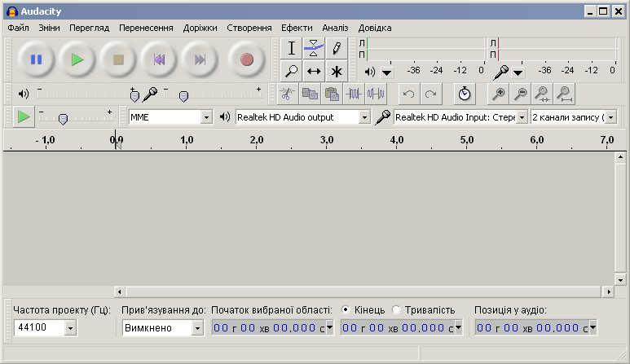This screenshot has width=630, height=364.
Task: Click the vertical scrollbar down arrow
Action: pyautogui.click(x=620, y=280)
